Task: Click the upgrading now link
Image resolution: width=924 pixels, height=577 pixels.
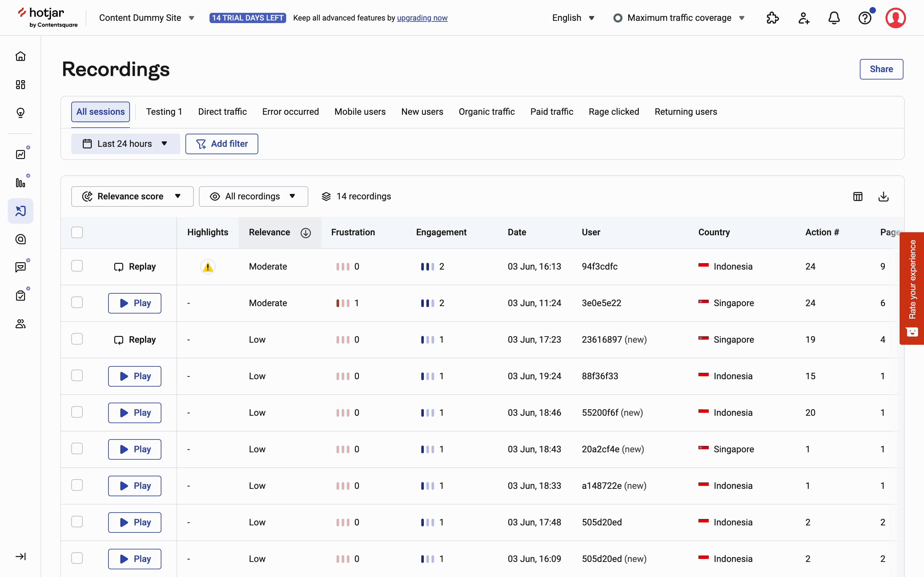Action: pyautogui.click(x=423, y=18)
